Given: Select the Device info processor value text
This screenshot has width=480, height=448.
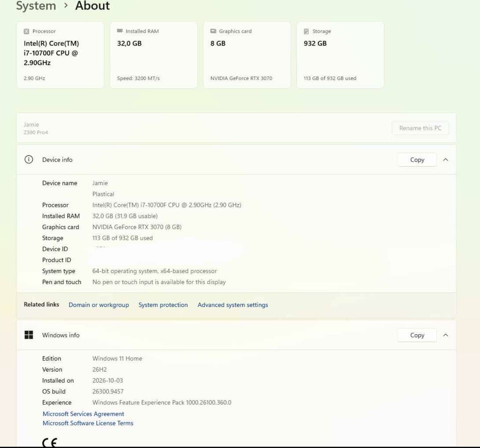Looking at the screenshot, I should point(167,205).
